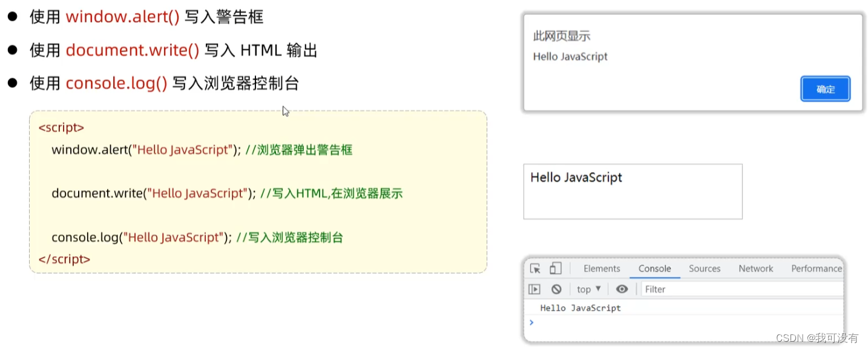Screen dimensions: 868x349
Task: Click window.alert() in first bullet
Action: pos(122,17)
